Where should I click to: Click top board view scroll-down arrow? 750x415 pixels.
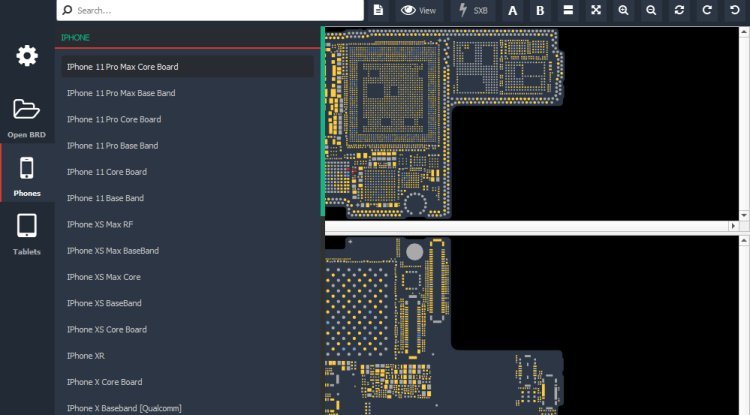[x=744, y=216]
